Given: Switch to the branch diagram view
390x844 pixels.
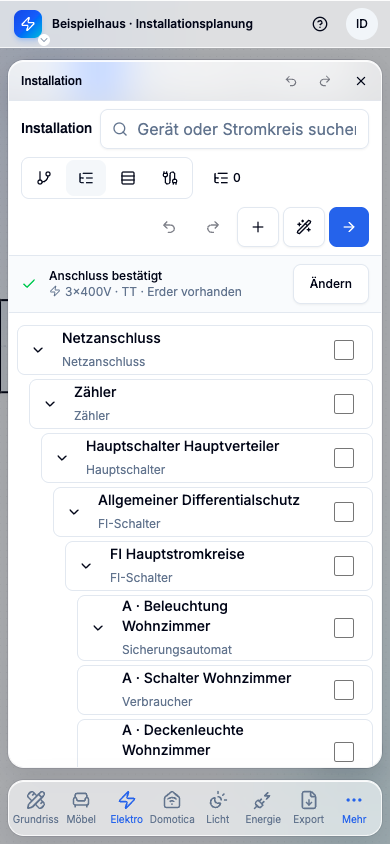Looking at the screenshot, I should click(x=44, y=178).
